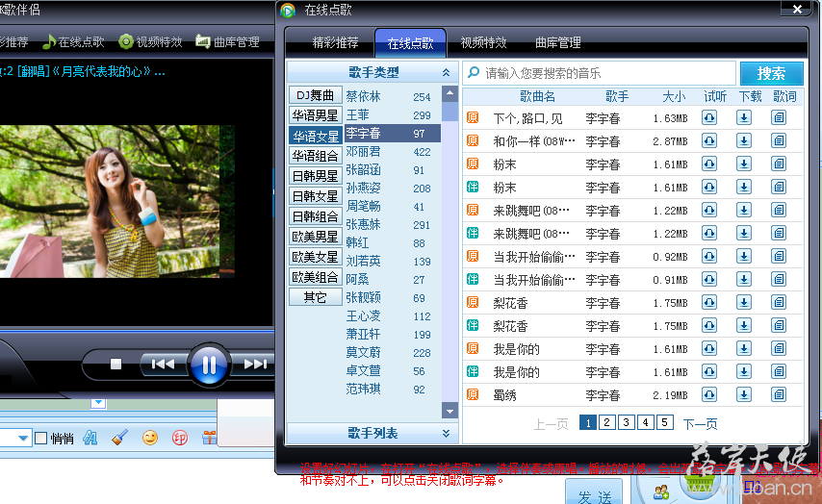The image size is (822, 504).
Task: Click the music search input field
Action: point(600,73)
